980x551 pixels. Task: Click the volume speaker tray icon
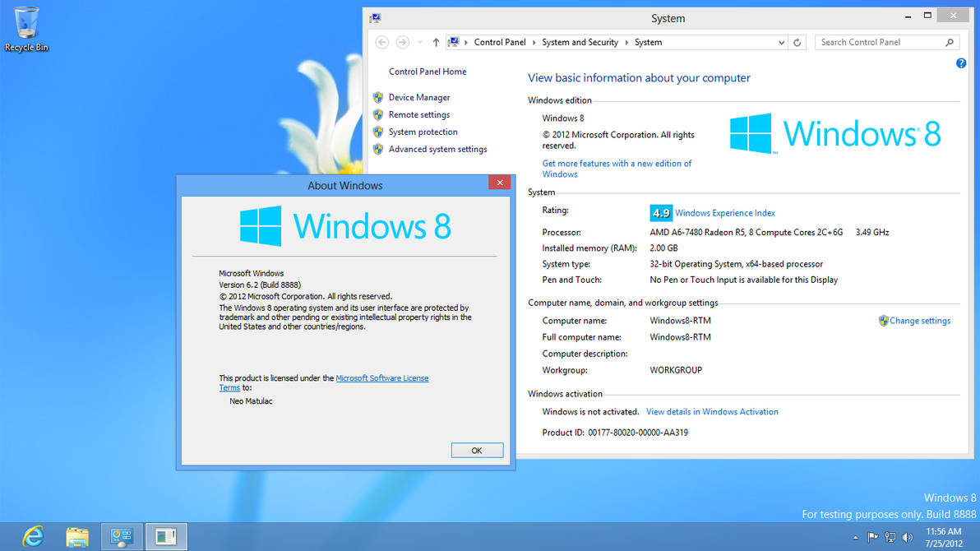[x=908, y=537]
